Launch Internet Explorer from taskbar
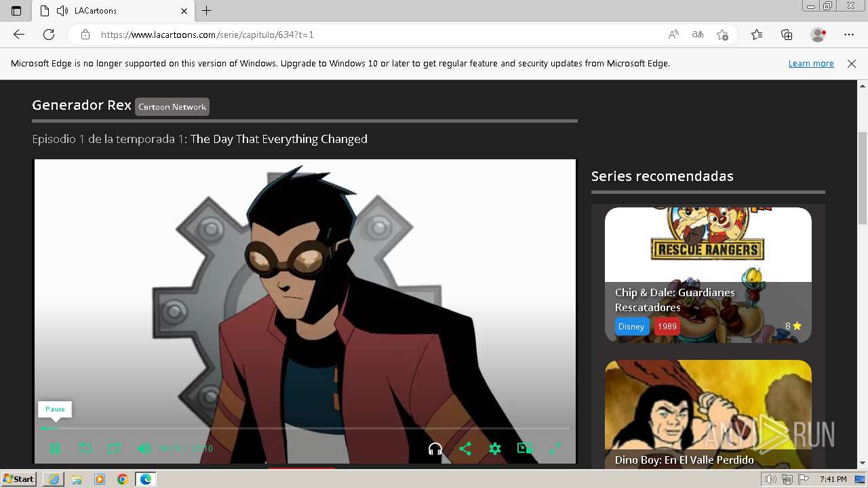 54,479
